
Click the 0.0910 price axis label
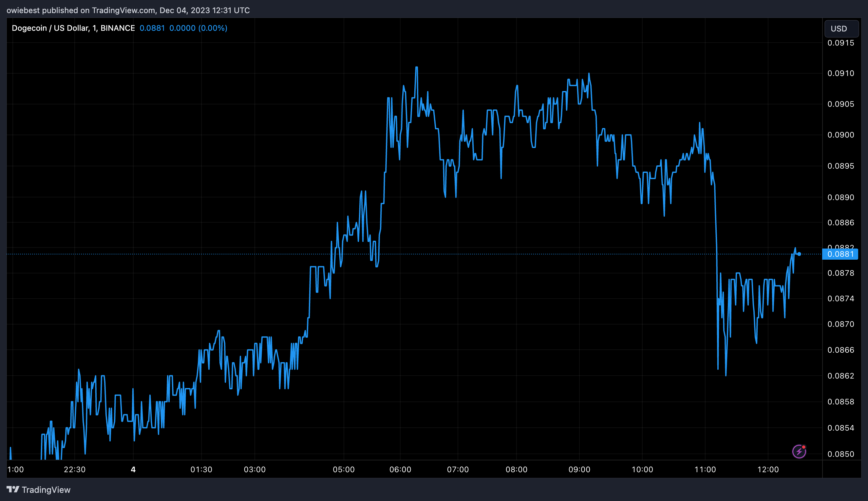click(840, 73)
